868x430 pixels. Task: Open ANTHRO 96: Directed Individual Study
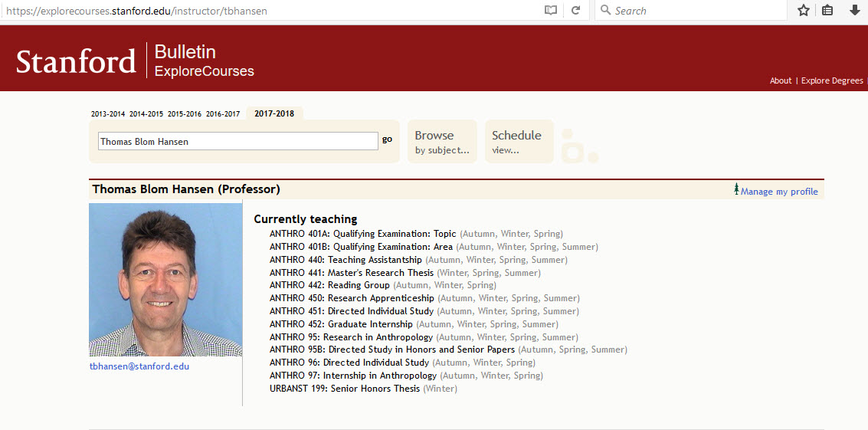[x=349, y=363]
